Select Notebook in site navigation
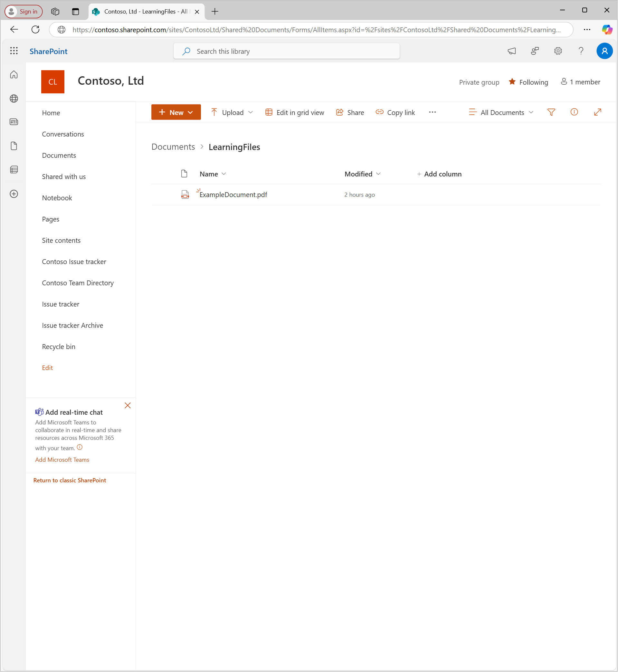The height and width of the screenshot is (672, 618). (x=57, y=198)
